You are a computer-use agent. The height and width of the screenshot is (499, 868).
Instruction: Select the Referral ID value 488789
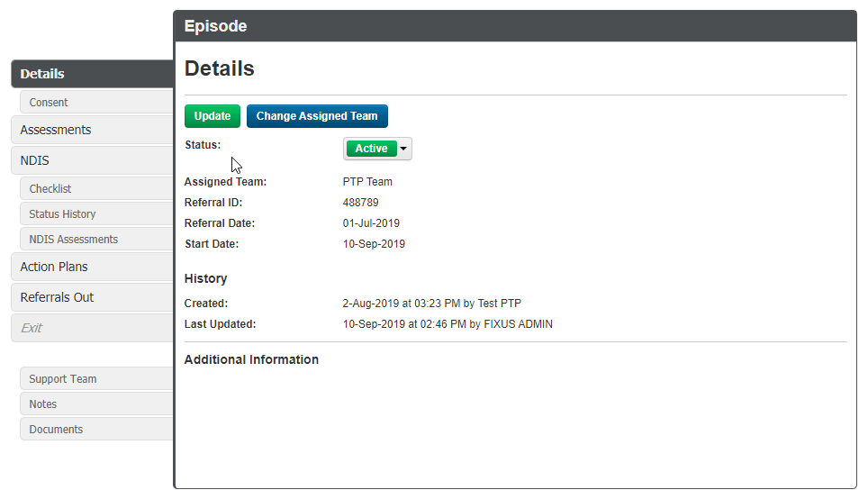click(x=360, y=202)
